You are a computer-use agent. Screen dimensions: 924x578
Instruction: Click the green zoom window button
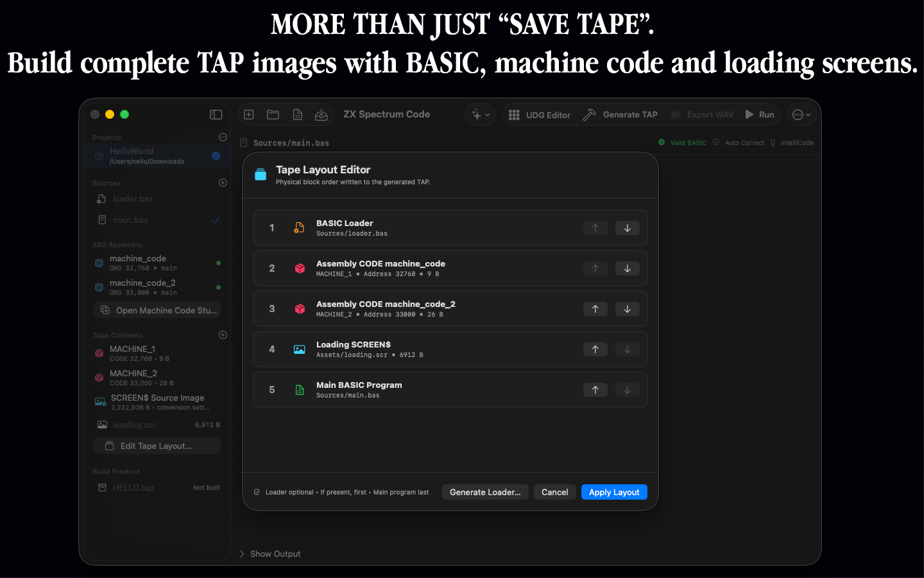click(124, 114)
